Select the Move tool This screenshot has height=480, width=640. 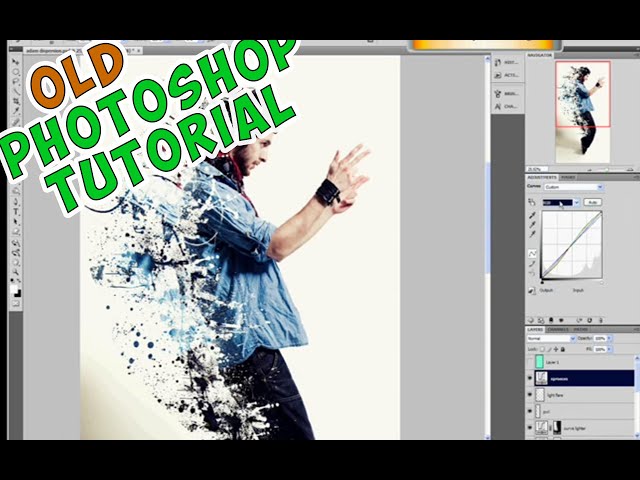tap(16, 62)
